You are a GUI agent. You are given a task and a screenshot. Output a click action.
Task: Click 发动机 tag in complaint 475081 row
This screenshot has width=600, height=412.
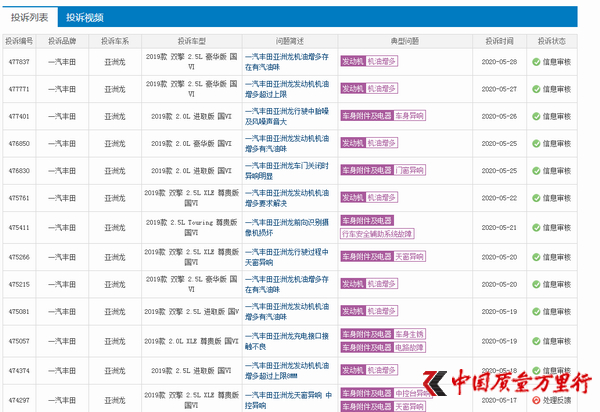[x=353, y=311]
